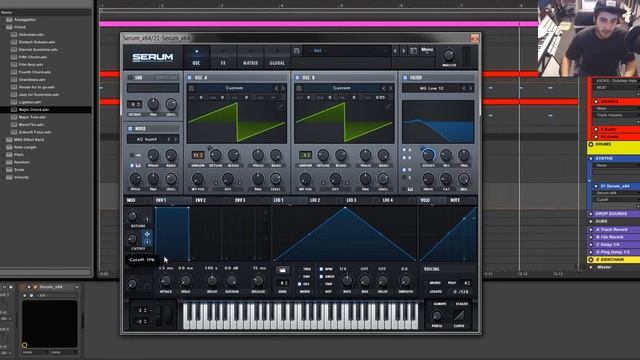Click the filter CUTOFF knob
This screenshot has width=640, height=360.
(428, 155)
